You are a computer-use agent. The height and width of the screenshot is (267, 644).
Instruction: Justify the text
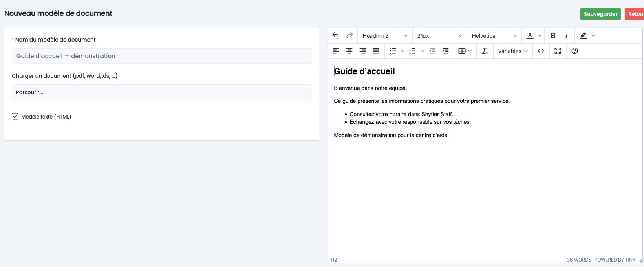coord(376,51)
